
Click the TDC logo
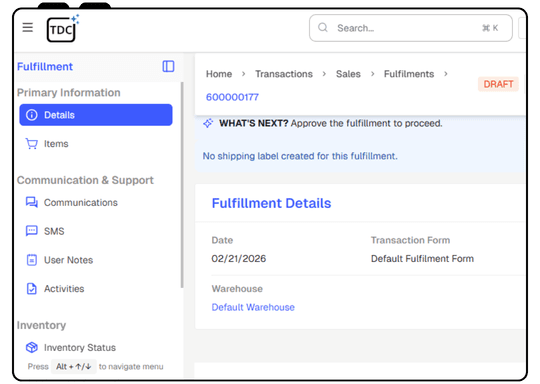pos(63,29)
